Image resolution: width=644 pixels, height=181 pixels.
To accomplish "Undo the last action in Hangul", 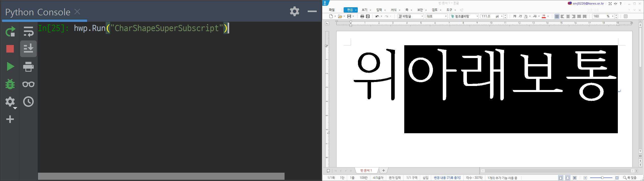I will point(377,16).
